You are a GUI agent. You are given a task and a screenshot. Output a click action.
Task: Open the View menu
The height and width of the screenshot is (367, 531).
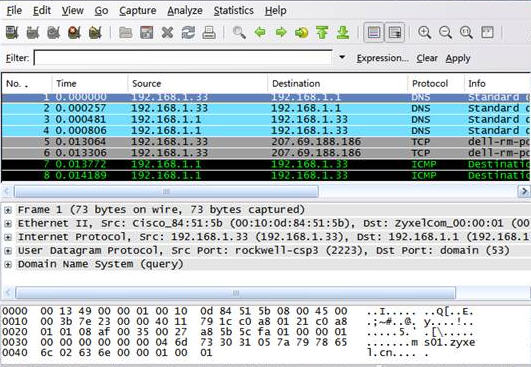(72, 10)
